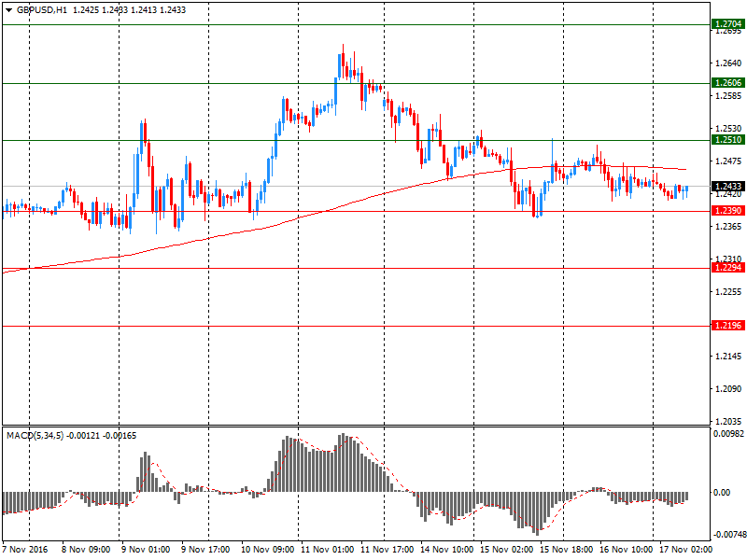This screenshot has height=560, width=747.
Task: Select the 1.2035 price scale value
Action: pyautogui.click(x=728, y=422)
